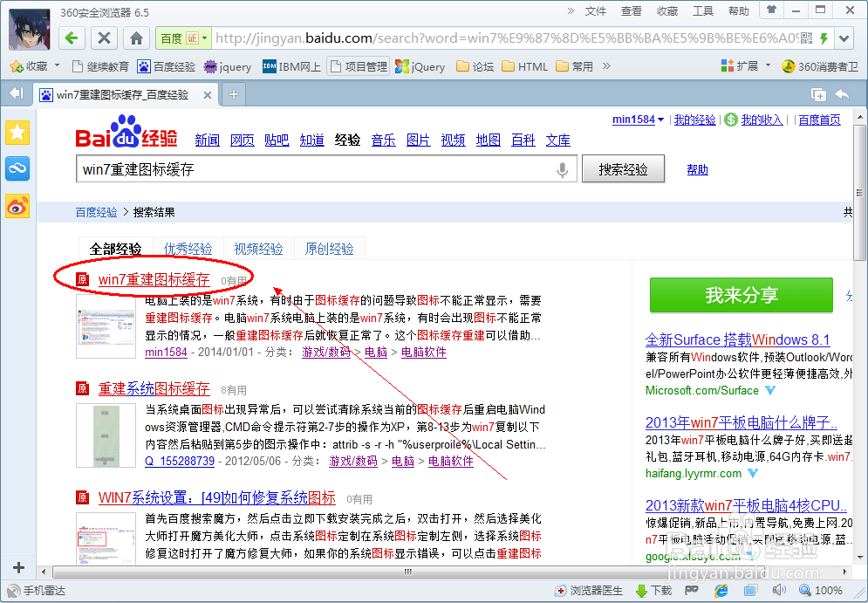
Task: Mute sound with the speaker status icon
Action: (x=779, y=590)
